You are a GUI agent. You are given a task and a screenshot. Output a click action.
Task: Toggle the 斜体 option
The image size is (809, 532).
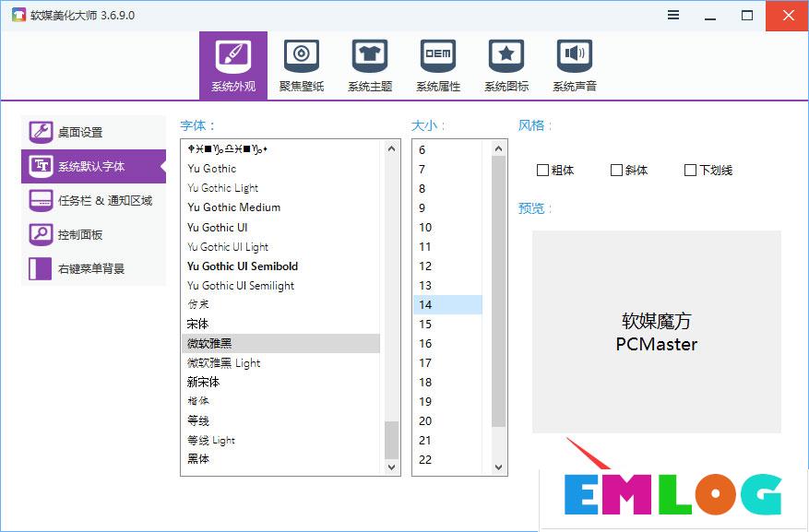coord(616,170)
